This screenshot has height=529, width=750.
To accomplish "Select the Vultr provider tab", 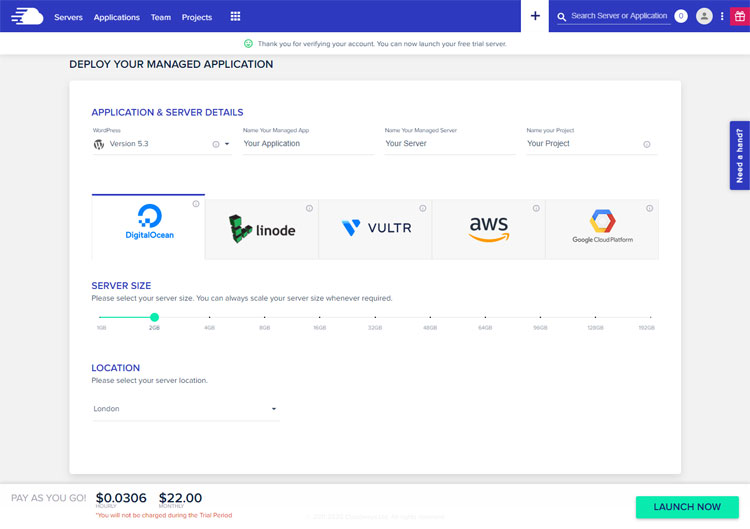I will (375, 229).
